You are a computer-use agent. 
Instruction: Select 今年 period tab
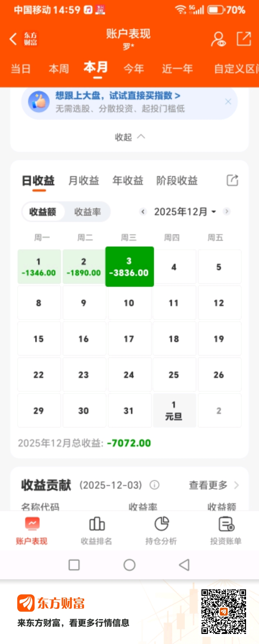point(133,68)
